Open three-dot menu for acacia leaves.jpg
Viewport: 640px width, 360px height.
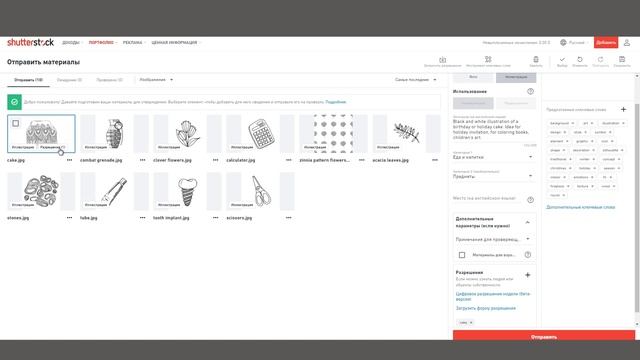pyautogui.click(x=435, y=160)
